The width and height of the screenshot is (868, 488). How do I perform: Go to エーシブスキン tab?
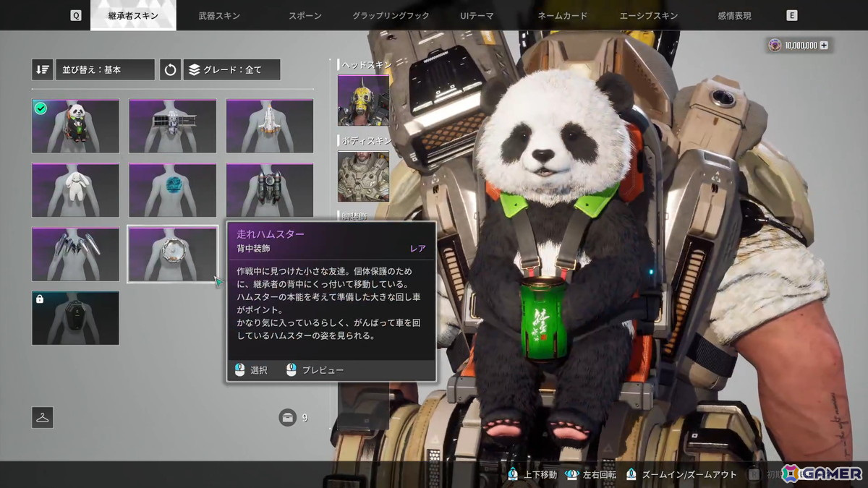(x=649, y=15)
